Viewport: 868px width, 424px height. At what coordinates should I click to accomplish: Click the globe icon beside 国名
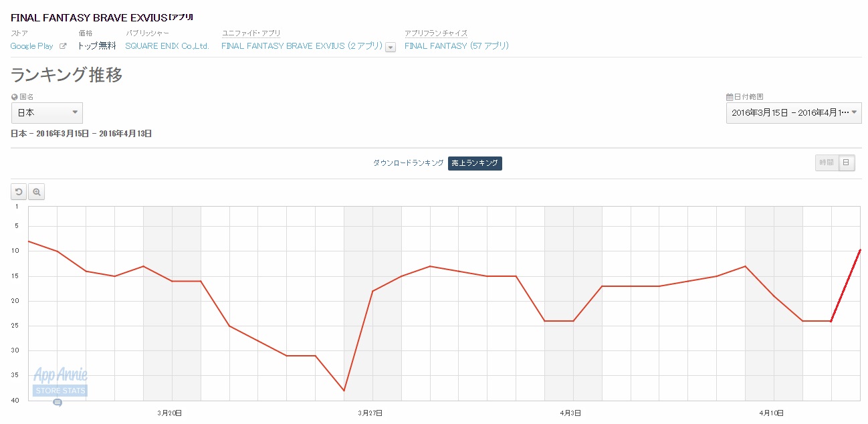coord(15,97)
